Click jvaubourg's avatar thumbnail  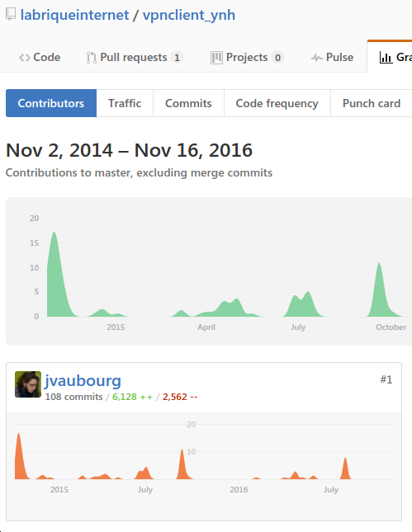point(28,384)
